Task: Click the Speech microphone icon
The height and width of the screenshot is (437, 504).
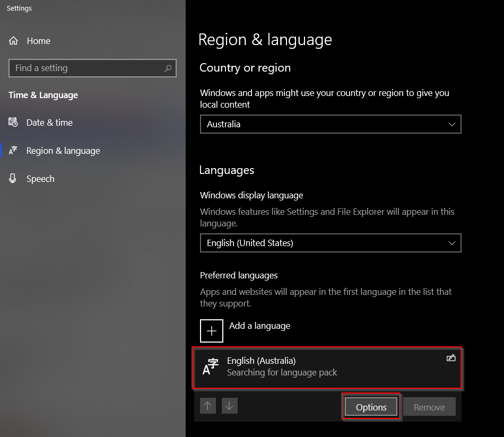Action: click(13, 178)
